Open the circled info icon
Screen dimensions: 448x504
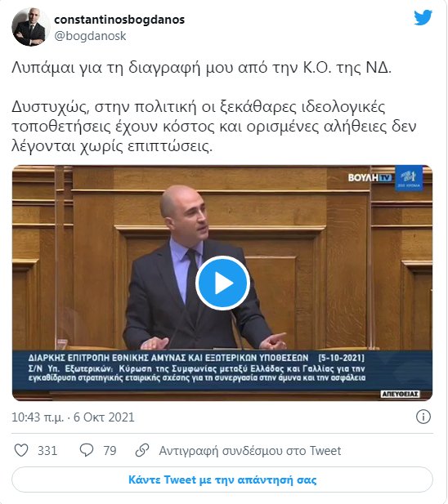(423, 417)
